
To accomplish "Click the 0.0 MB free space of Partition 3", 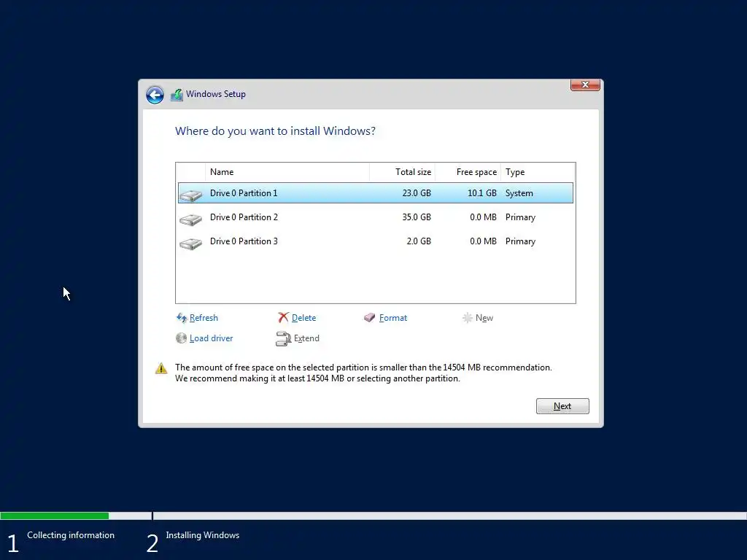I will pyautogui.click(x=483, y=241).
